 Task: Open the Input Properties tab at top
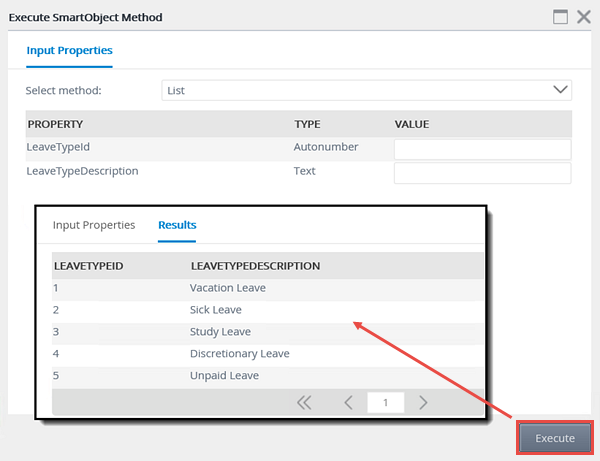coord(69,50)
